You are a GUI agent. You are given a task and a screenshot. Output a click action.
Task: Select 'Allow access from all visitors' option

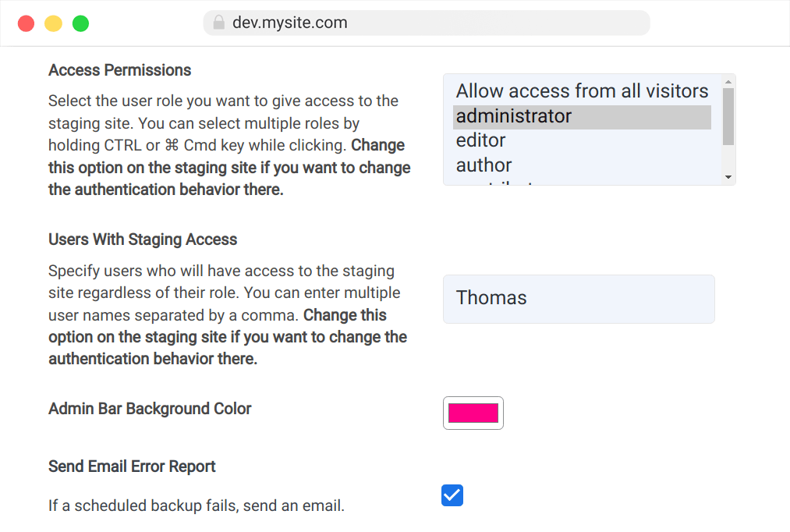(x=582, y=91)
